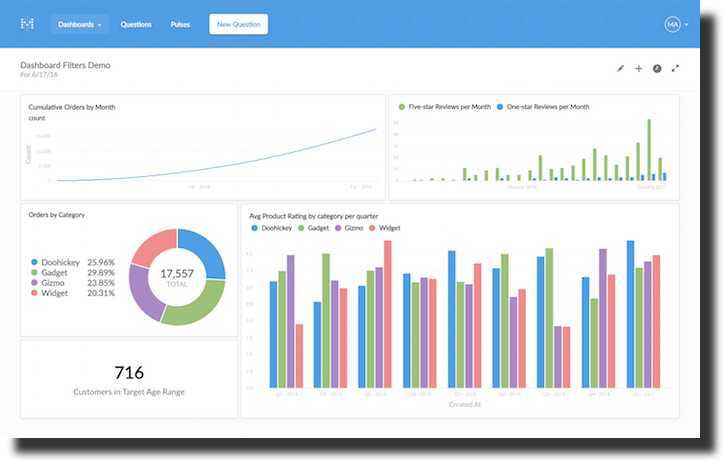Screen dimensions: 723x461
Task: Click the 716 scalar value
Action: 129,372
